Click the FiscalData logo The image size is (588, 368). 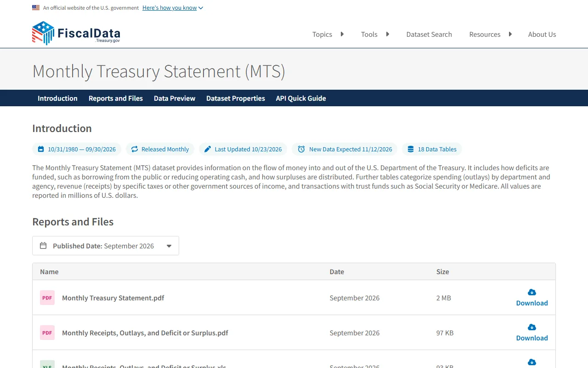76,33
